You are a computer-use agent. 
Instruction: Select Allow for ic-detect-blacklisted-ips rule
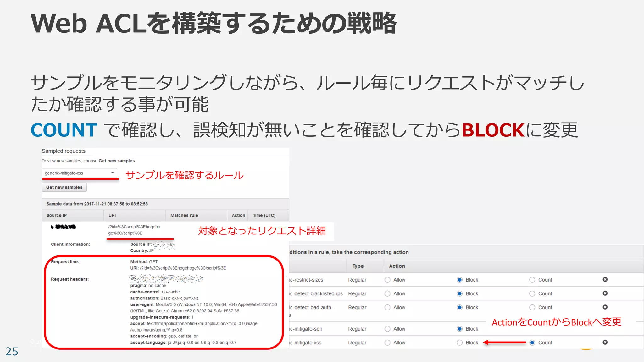[x=387, y=294]
